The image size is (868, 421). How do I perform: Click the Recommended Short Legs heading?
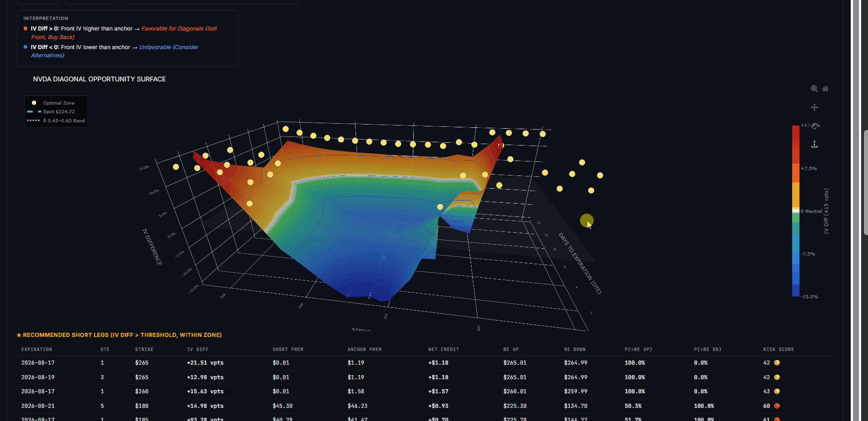119,335
